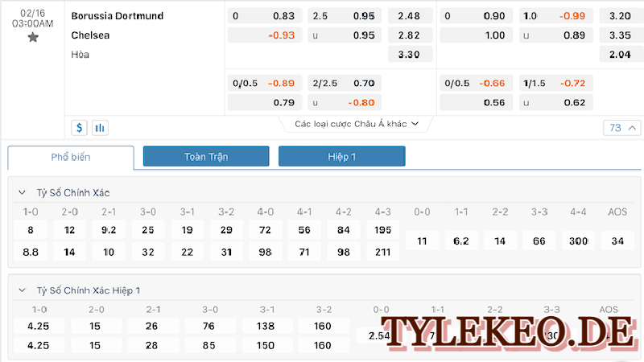Bet correct score 3-2 at 29

point(226,230)
